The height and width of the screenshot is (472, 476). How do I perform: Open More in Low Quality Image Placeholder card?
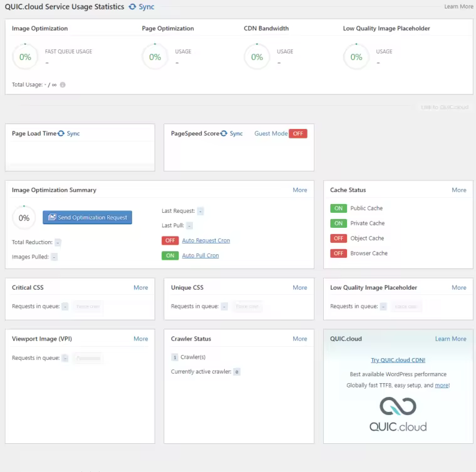coord(458,287)
